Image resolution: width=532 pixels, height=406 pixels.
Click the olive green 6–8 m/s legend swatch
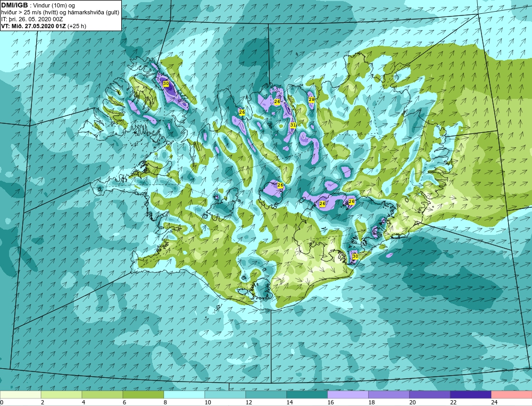pos(143,395)
